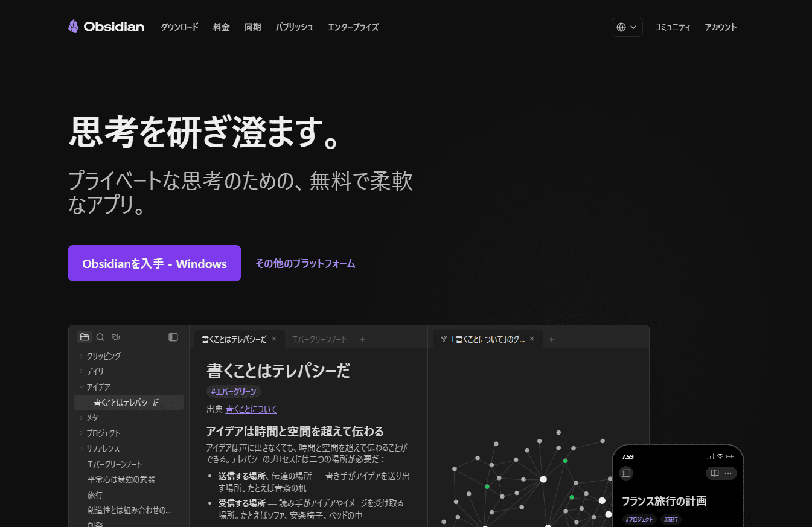Screen dimensions: 812x527
Task: Click the graph view icon on the graph tab
Action: coord(444,339)
